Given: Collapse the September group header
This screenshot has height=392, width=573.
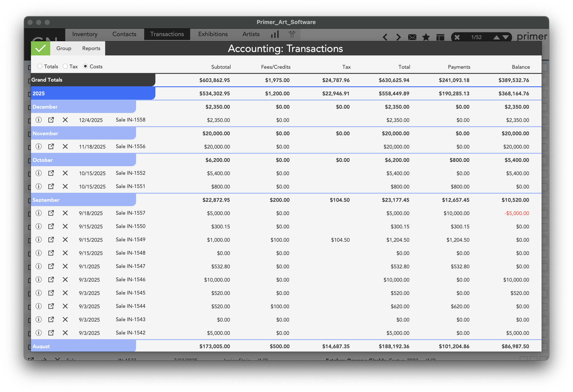Looking at the screenshot, I should tap(46, 200).
